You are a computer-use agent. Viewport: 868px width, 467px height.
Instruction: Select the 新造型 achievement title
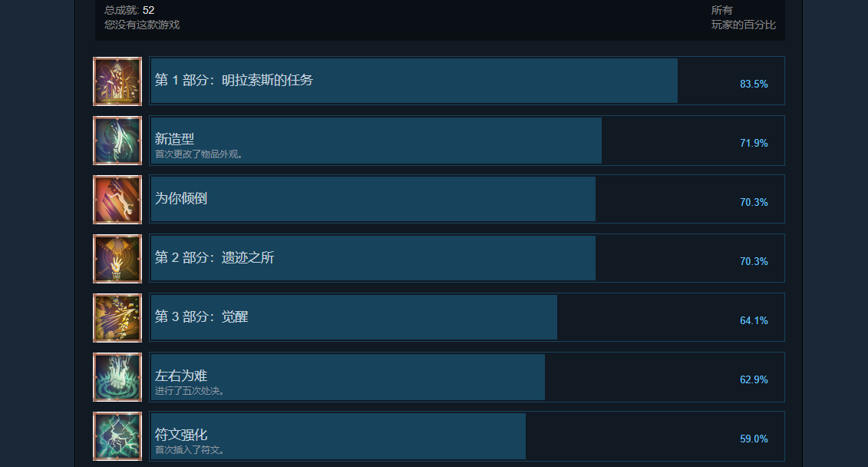pos(174,138)
